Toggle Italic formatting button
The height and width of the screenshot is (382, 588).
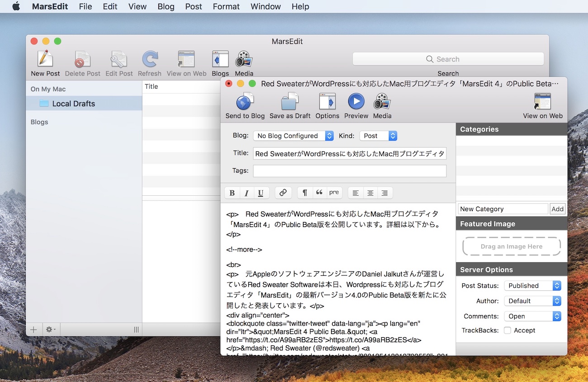[247, 193]
